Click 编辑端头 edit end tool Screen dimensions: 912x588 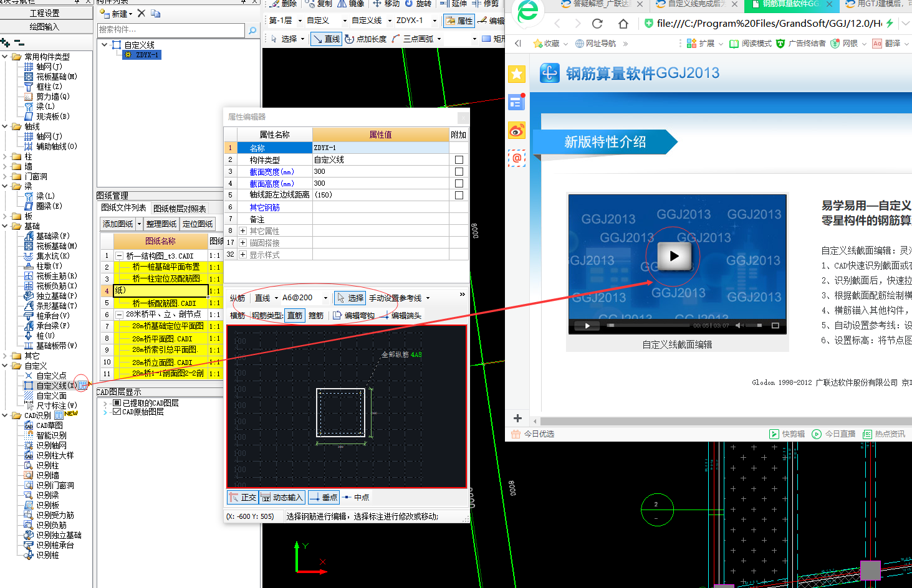click(x=401, y=315)
